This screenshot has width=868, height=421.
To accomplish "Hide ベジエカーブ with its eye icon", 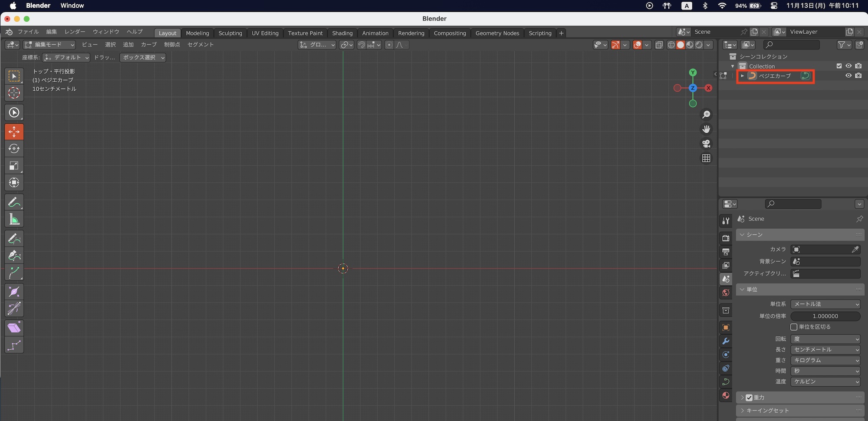I will pyautogui.click(x=848, y=76).
